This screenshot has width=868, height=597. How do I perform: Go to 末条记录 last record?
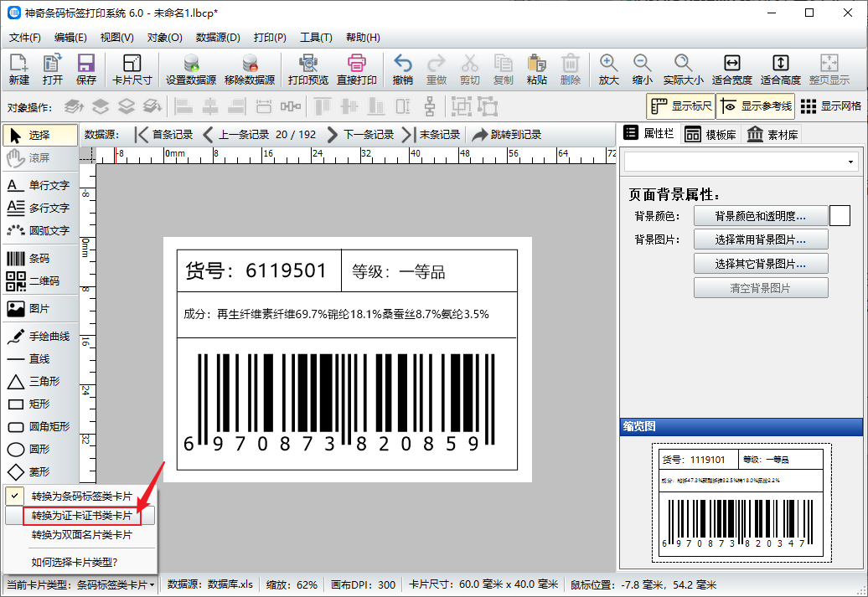[431, 135]
